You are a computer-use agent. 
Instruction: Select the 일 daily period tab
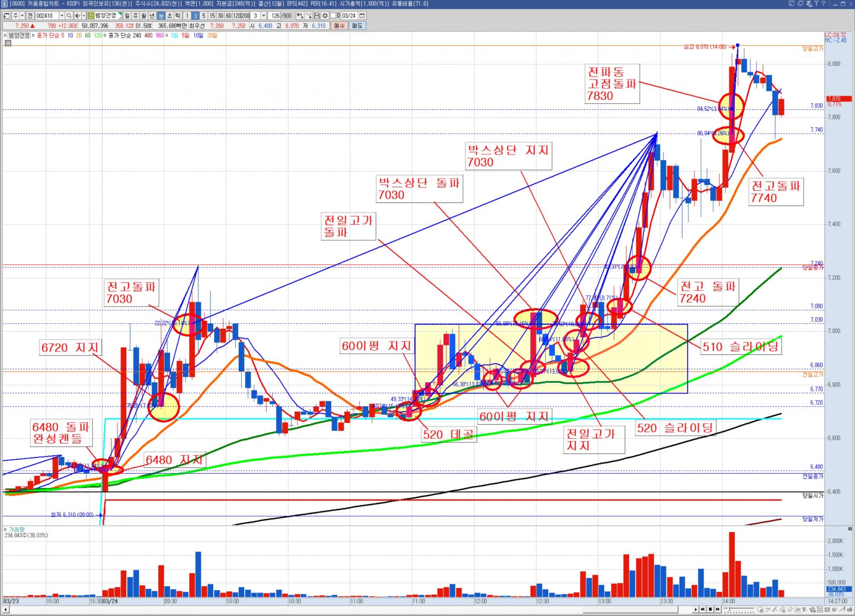[127, 16]
